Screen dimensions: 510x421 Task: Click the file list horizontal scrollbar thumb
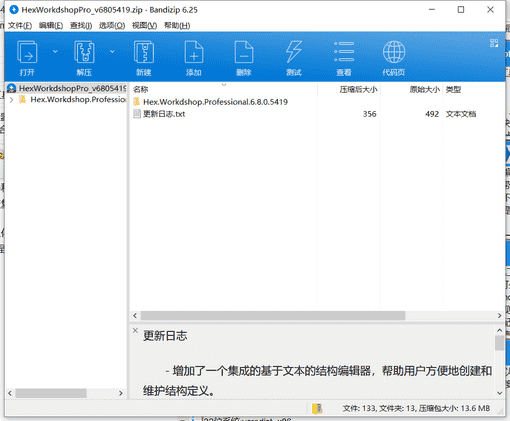pos(273,315)
